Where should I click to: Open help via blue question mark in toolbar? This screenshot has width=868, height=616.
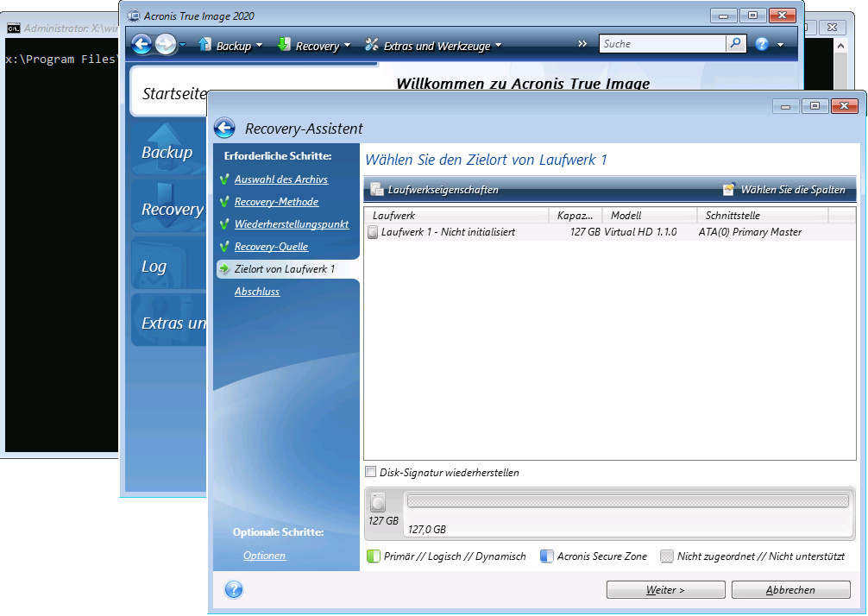click(762, 44)
